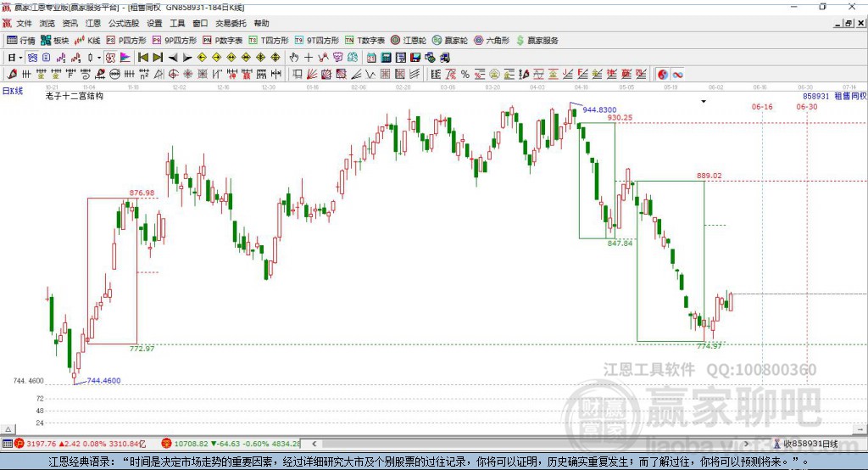
Task: Open the P四方形 square tool
Action: click(x=126, y=41)
